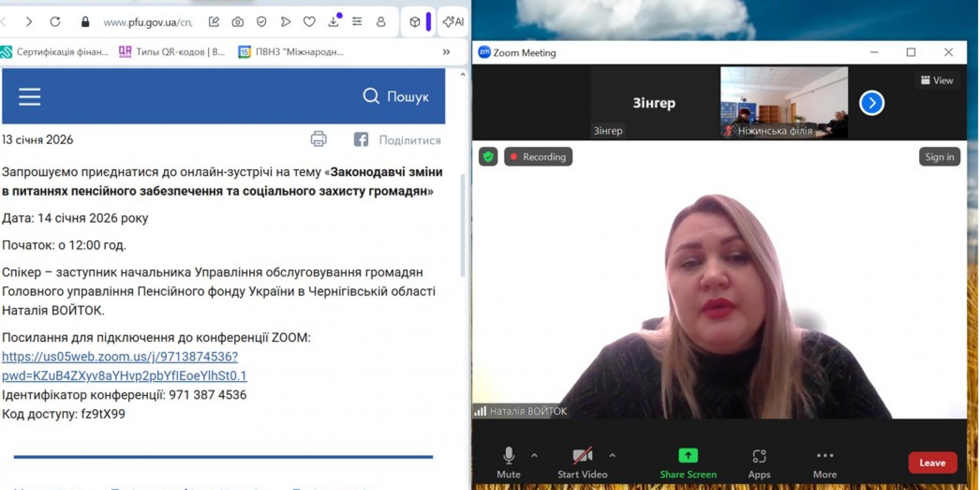Image resolution: width=980 pixels, height=490 pixels.
Task: Open video options chevron next to Start Video
Action: 613,455
